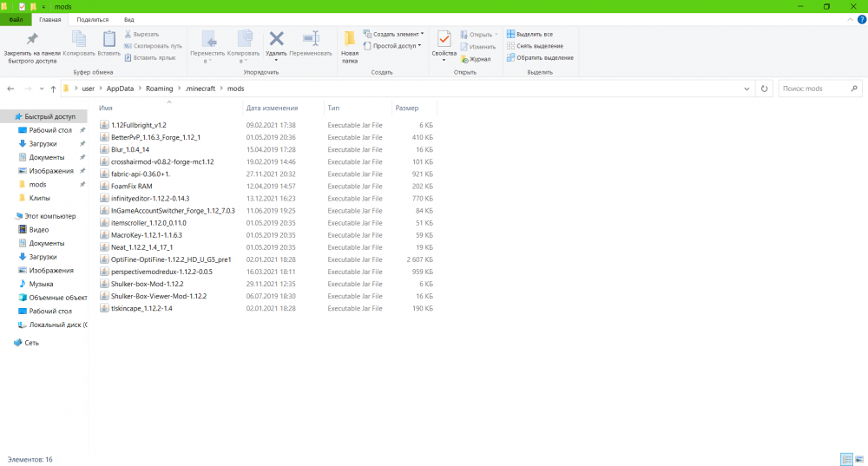The height and width of the screenshot is (466, 868).
Task: Open recent locations dropdown arrow
Action: (x=41, y=89)
